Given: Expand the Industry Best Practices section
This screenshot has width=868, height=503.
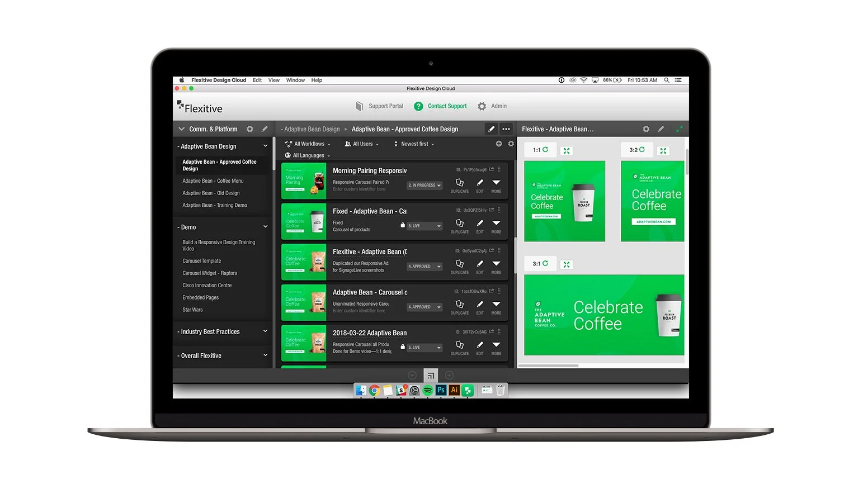Looking at the screenshot, I should click(x=265, y=331).
